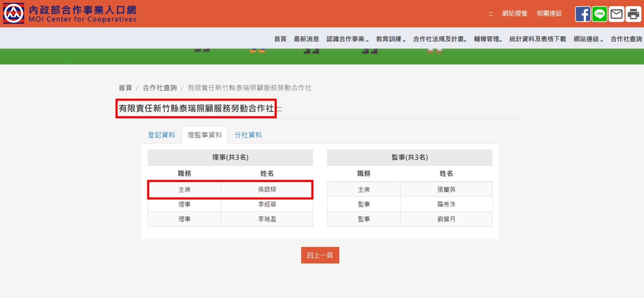Click 主席 cell in 監事 table

(x=364, y=189)
